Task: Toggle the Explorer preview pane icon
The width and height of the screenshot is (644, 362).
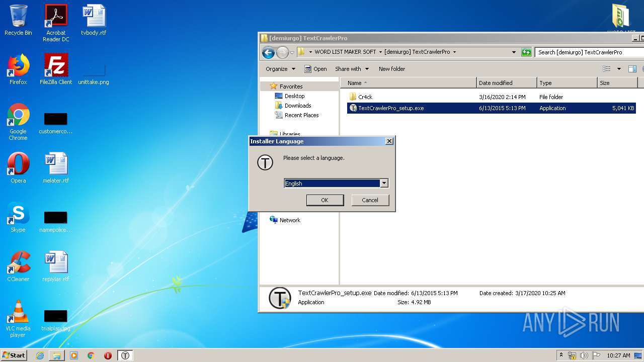Action: point(632,69)
